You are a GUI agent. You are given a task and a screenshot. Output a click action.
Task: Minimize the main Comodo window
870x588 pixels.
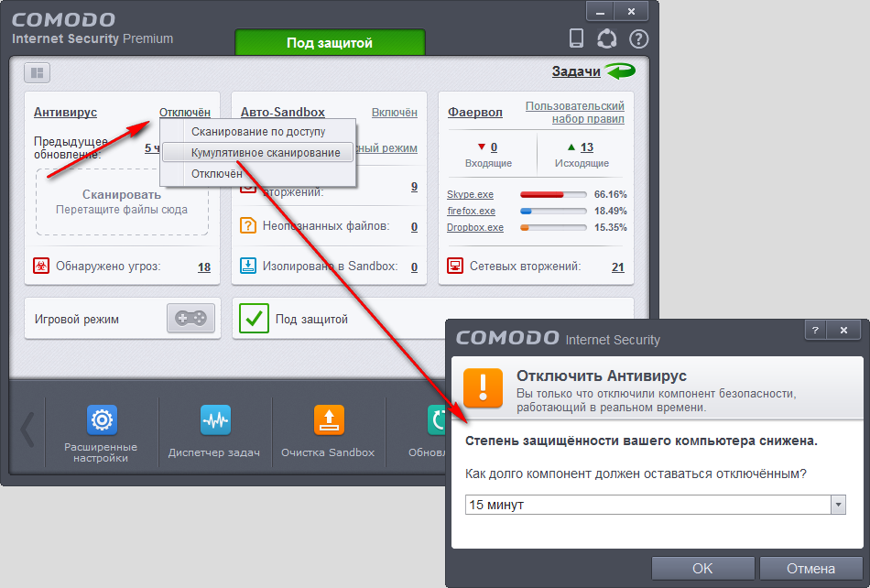point(601,11)
